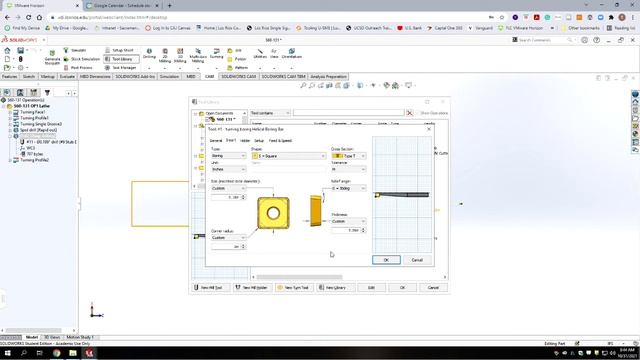640x360 pixels.
Task: Click the New Mill Tool button
Action: (x=211, y=288)
